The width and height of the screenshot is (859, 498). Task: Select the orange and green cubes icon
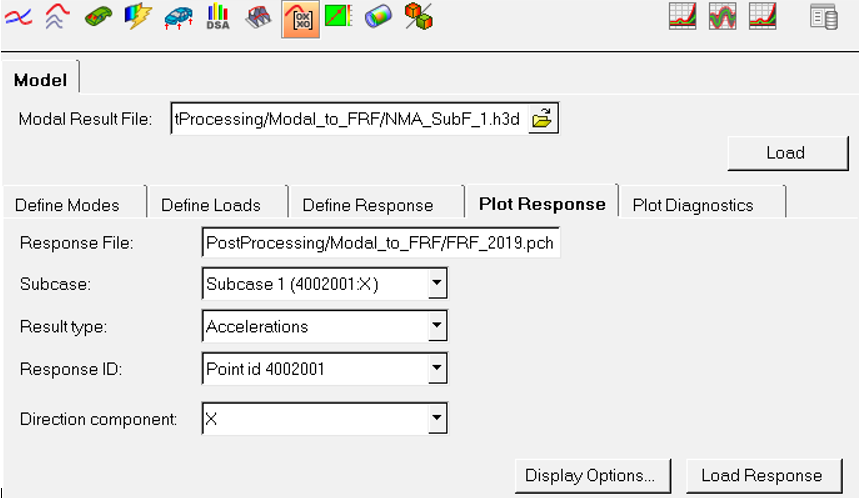click(418, 17)
